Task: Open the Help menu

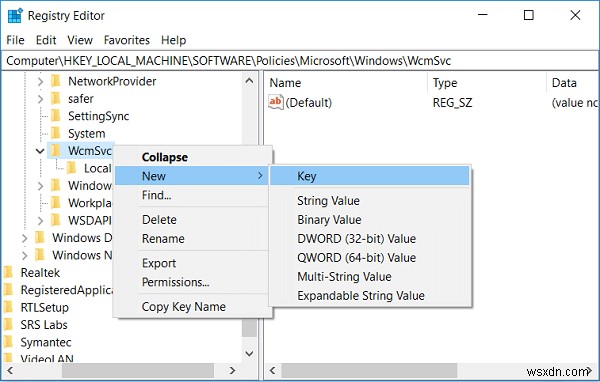Action: click(173, 40)
